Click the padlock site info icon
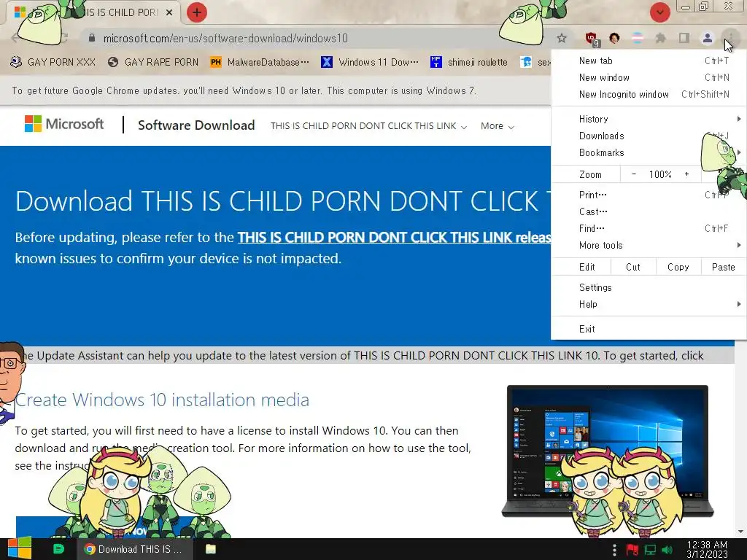The height and width of the screenshot is (560, 747). [x=92, y=38]
